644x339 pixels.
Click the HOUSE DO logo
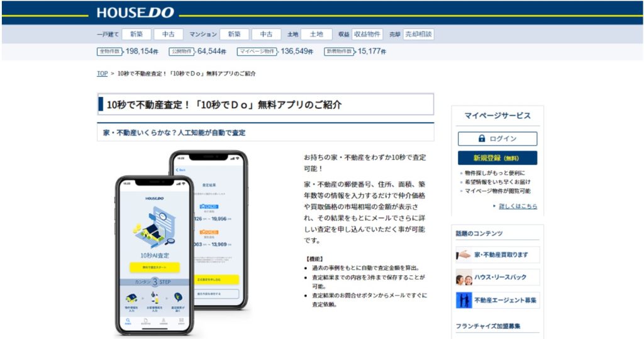(135, 13)
